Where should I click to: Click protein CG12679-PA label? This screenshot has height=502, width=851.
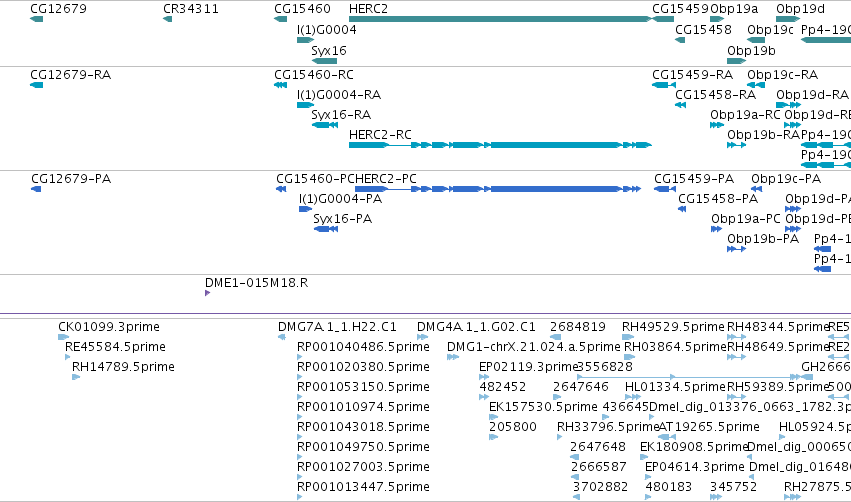pos(71,179)
